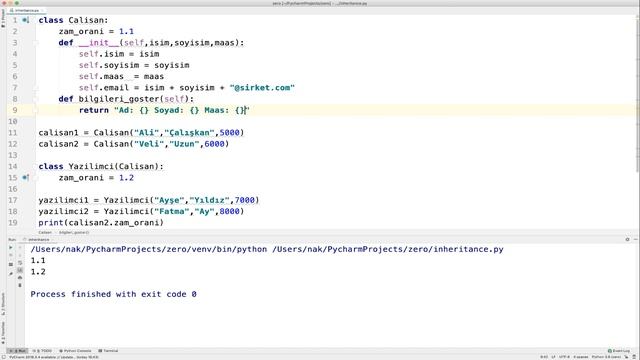
Task: Open Run panel settings gear
Action: pos(627,240)
